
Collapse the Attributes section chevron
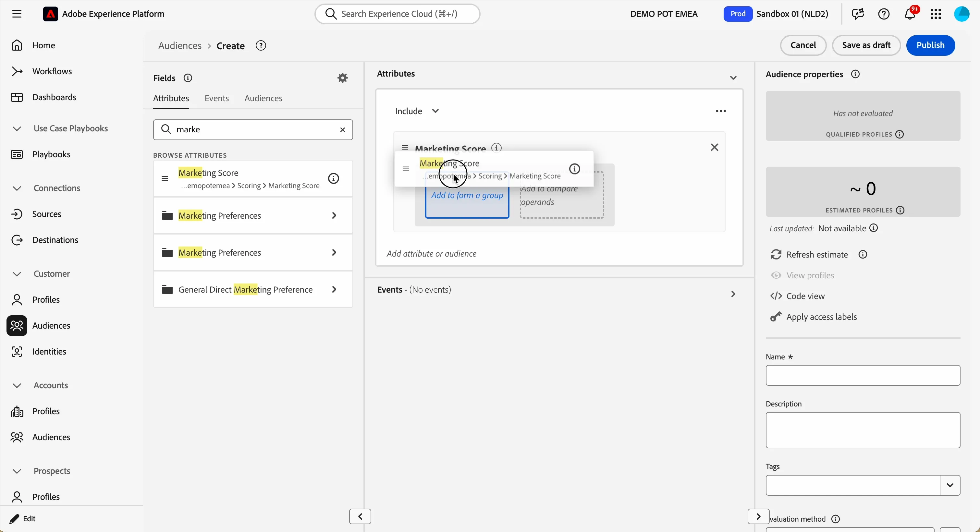point(733,78)
